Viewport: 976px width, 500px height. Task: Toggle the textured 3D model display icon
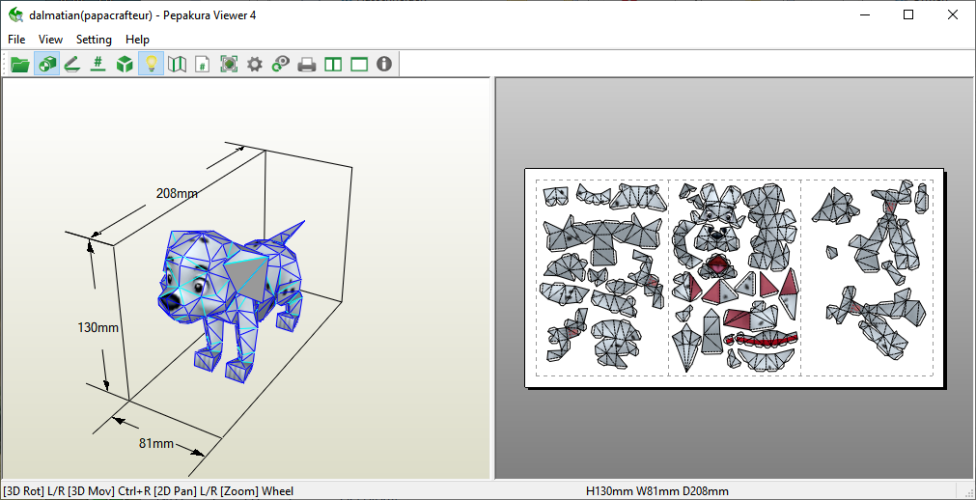point(46,64)
